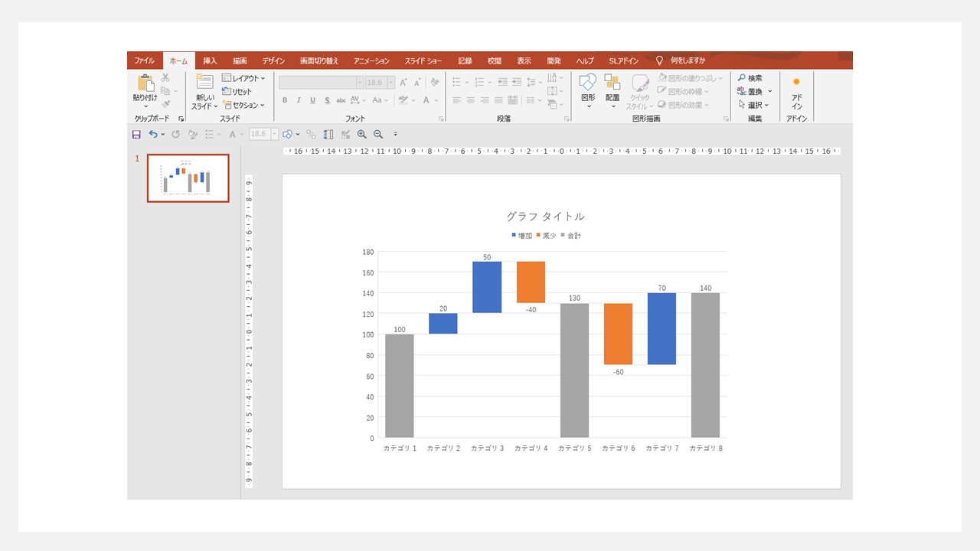Click the orange カテゴリ 6 bar
Image resolution: width=980 pixels, height=551 pixels.
(x=618, y=334)
